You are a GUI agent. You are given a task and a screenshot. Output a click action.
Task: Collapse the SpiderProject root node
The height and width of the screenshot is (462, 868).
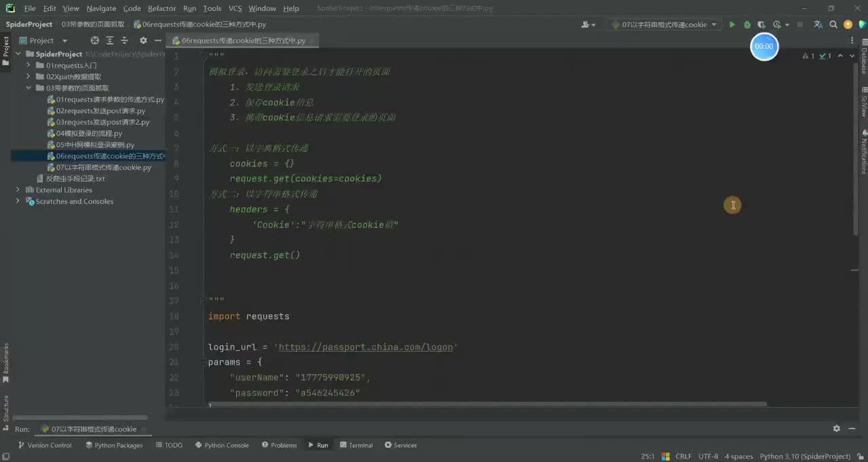coord(18,54)
